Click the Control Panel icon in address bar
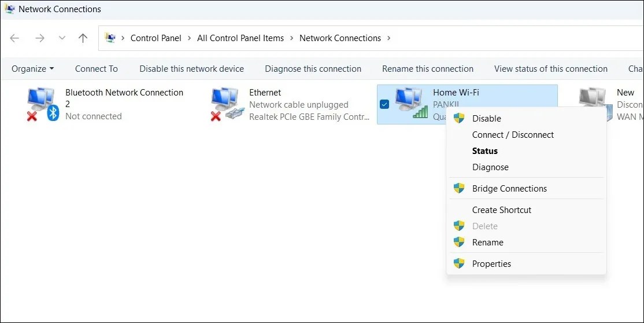This screenshot has height=323, width=644. [x=110, y=38]
